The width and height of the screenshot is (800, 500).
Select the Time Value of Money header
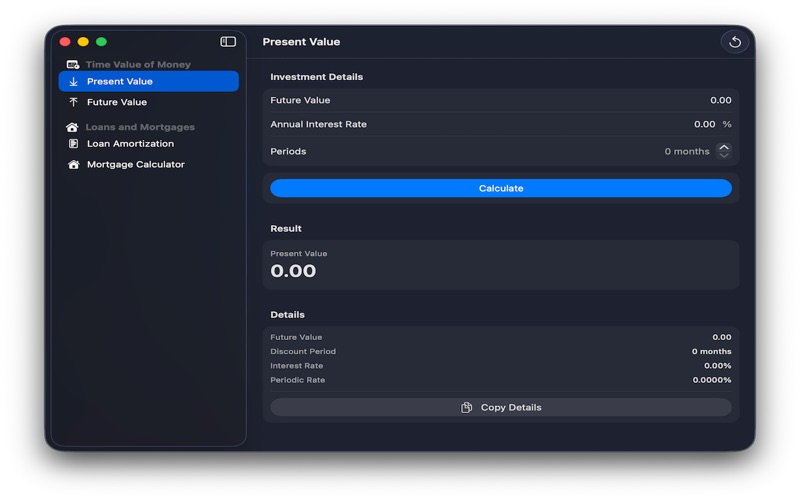pos(138,65)
